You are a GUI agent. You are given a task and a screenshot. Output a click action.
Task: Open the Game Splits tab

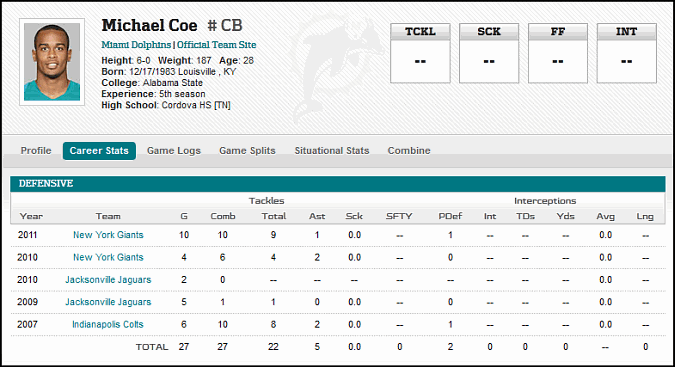coord(247,151)
